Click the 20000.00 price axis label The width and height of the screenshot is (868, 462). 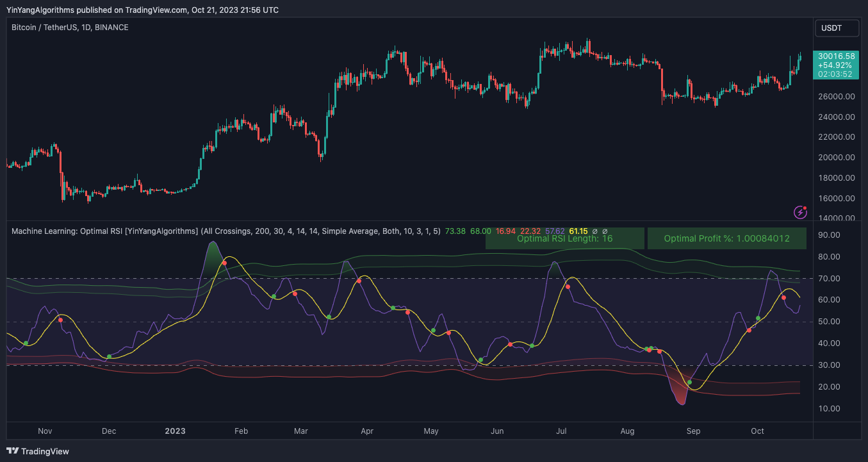click(838, 158)
